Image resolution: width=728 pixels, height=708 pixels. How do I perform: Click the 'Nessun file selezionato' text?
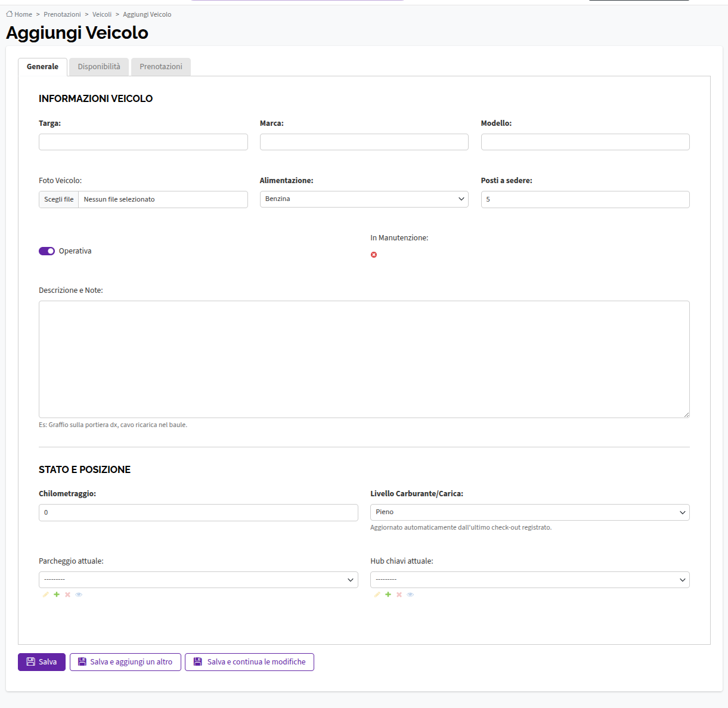(x=119, y=199)
